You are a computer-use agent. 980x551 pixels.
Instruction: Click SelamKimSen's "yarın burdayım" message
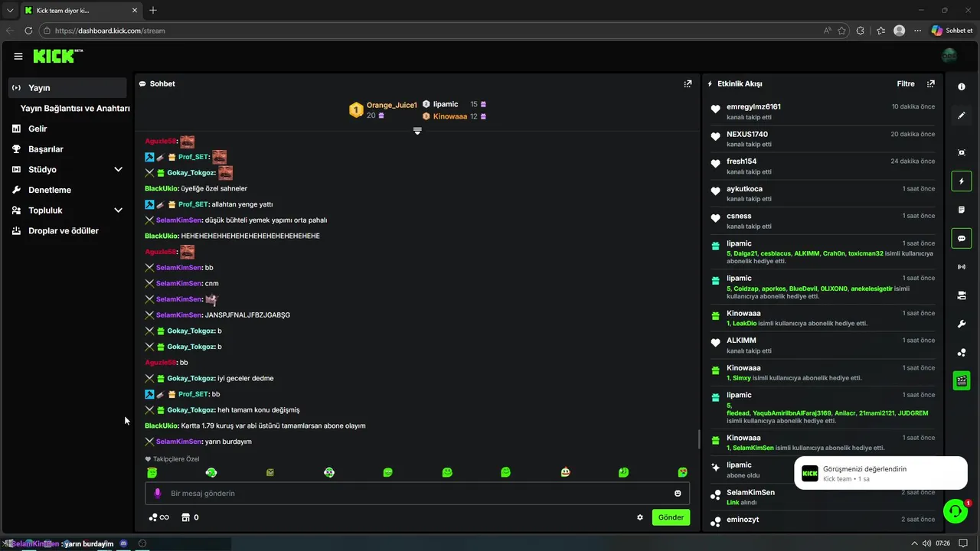click(x=228, y=442)
